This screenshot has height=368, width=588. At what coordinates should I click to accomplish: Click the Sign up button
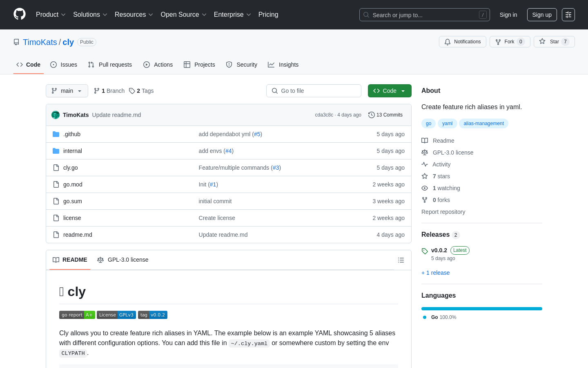542,15
